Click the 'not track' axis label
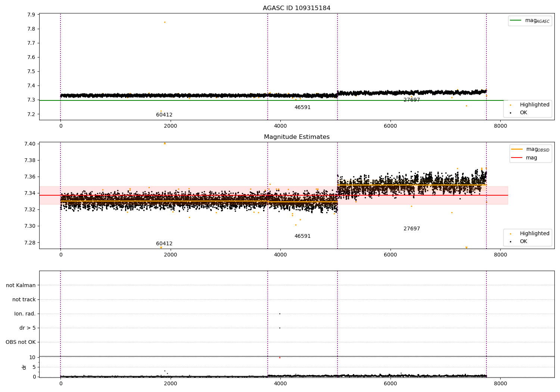 pyautogui.click(x=24, y=299)
